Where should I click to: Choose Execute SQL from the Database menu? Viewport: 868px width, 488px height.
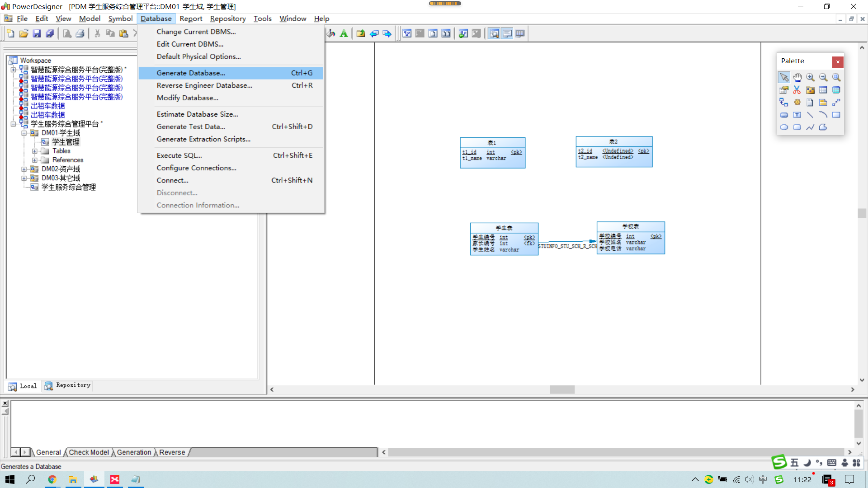click(x=179, y=155)
